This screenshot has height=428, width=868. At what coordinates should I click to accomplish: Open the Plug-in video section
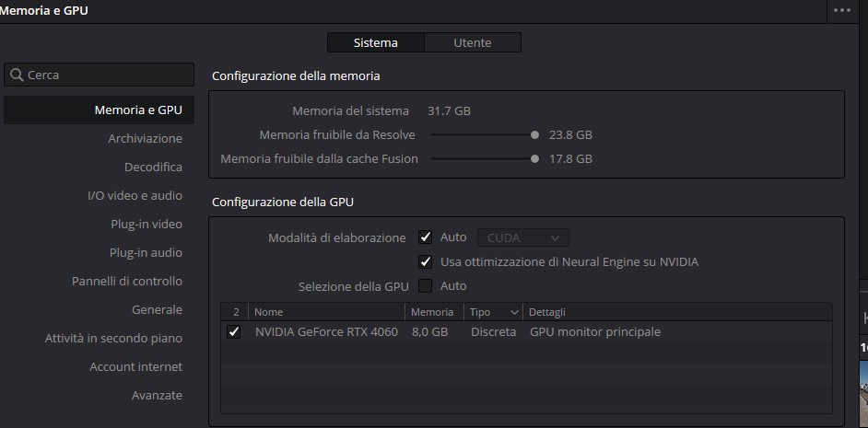point(147,224)
